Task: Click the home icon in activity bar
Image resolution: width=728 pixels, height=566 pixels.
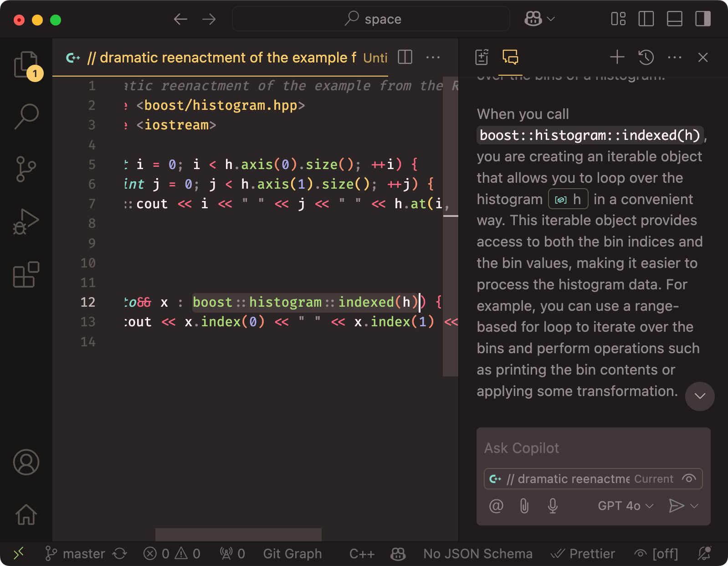Action: pyautogui.click(x=26, y=515)
